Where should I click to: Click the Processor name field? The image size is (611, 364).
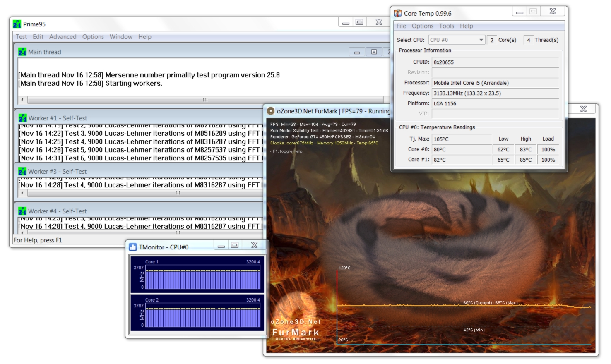coord(495,83)
